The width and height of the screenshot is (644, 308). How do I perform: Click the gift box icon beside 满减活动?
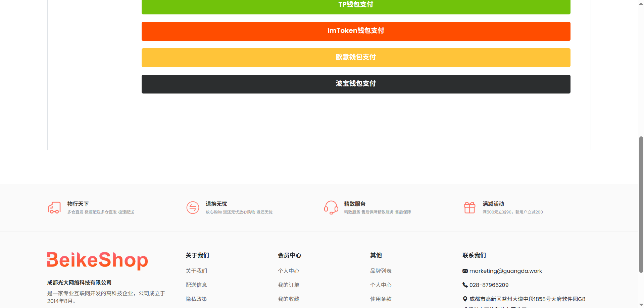469,207
